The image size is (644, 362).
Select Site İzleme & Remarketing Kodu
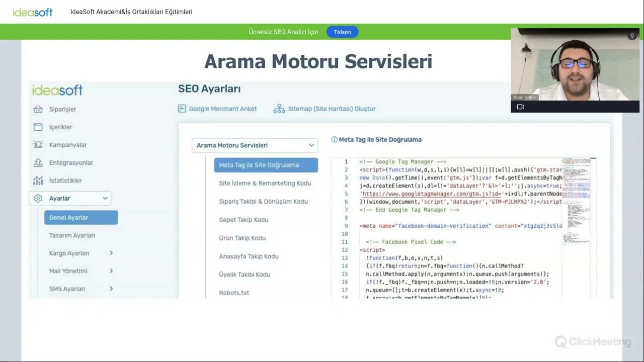click(x=265, y=183)
